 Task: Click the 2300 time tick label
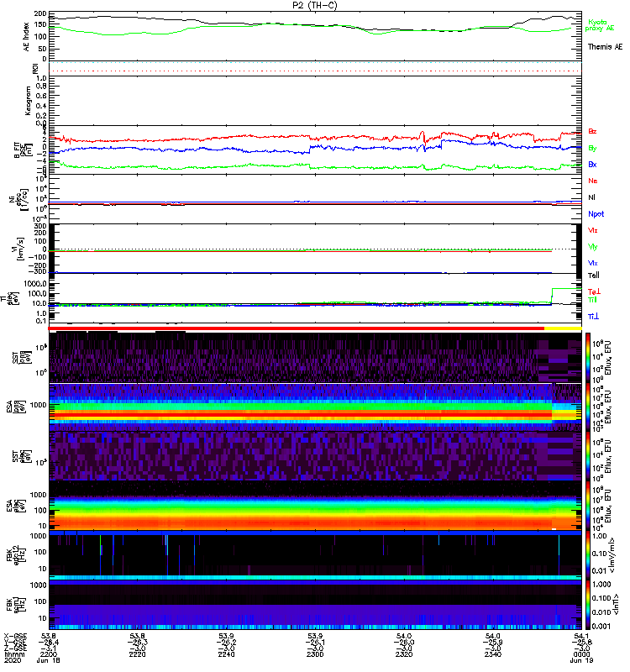315,654
